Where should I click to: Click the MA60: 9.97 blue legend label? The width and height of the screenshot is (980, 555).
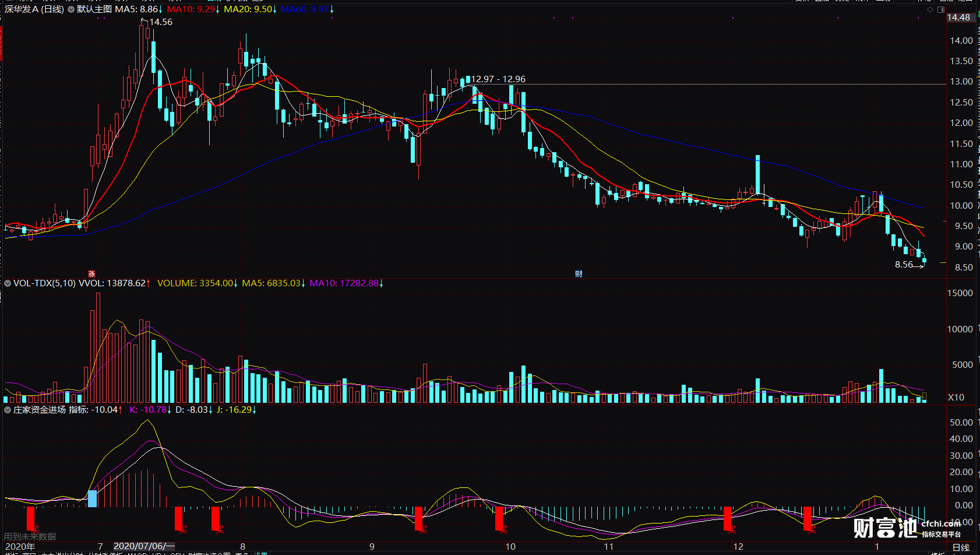coord(305,9)
